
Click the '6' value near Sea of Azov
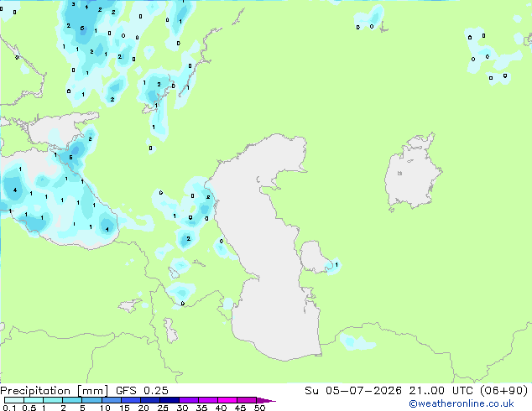point(70,158)
